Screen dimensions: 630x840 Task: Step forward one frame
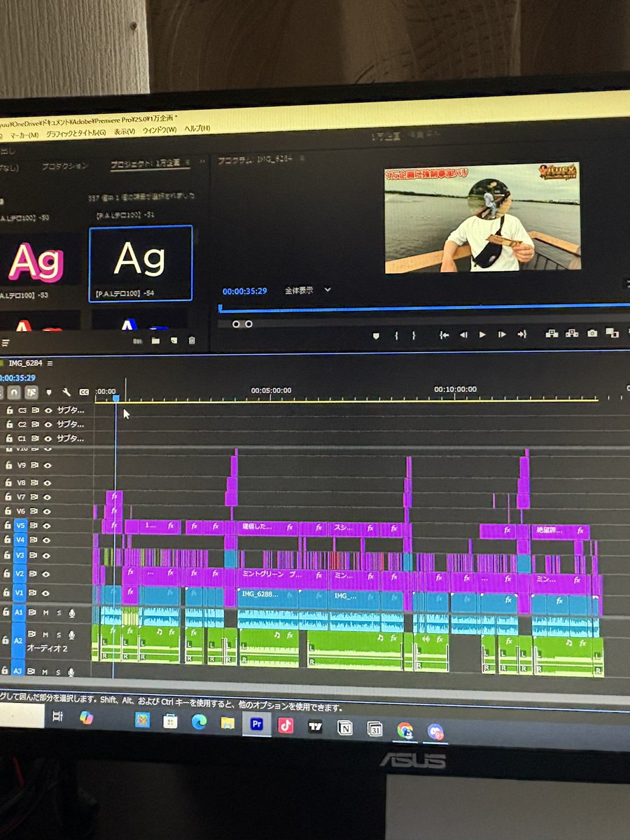point(502,335)
